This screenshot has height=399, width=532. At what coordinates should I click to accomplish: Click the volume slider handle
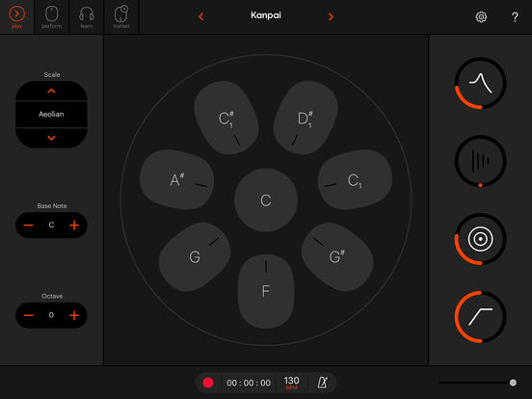pos(513,383)
